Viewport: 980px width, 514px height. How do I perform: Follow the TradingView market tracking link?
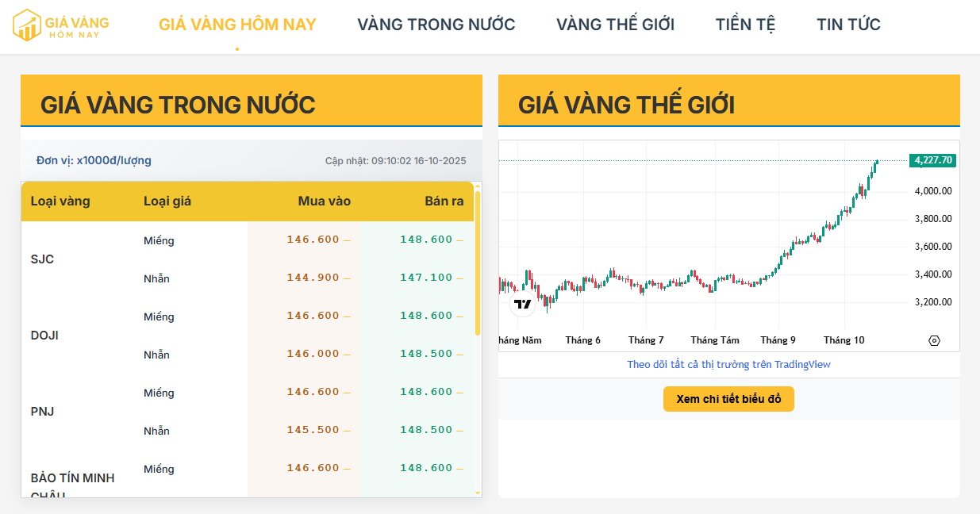(x=728, y=365)
